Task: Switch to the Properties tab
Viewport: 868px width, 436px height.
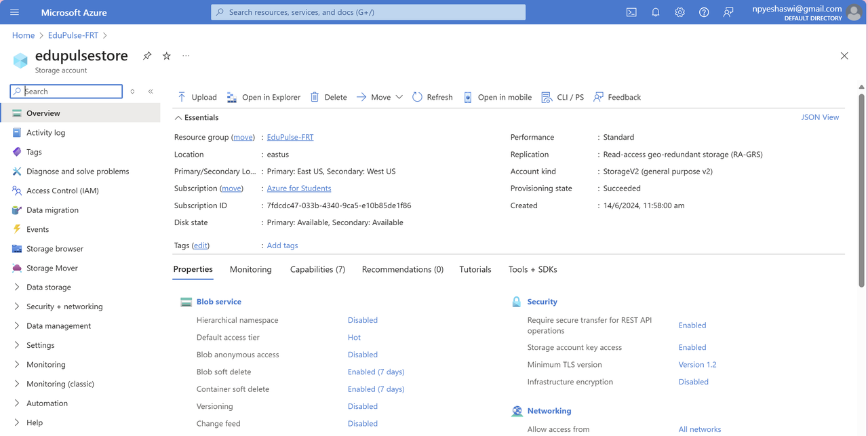Action: click(x=193, y=269)
